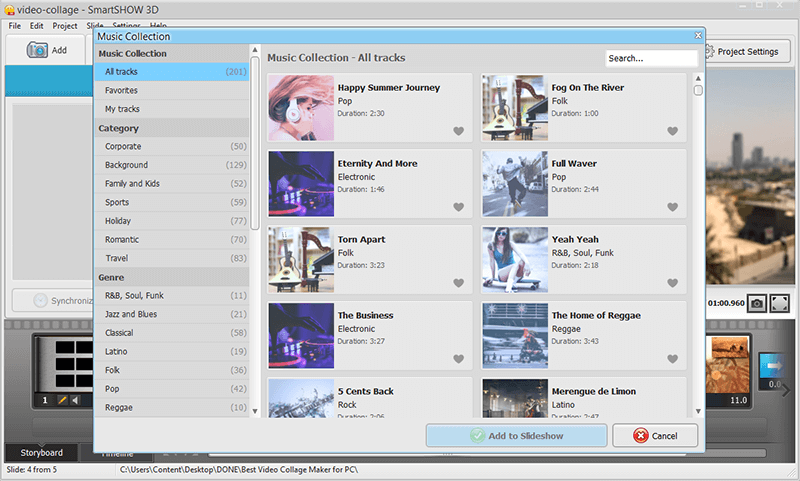Click the category list scrollbar thumb
This screenshot has height=481, width=800.
pos(255,143)
